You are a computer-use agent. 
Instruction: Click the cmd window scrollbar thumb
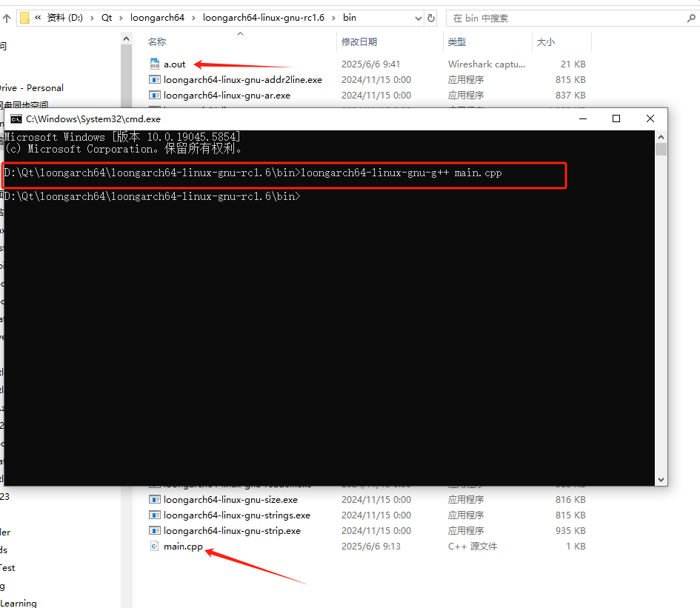(x=661, y=149)
